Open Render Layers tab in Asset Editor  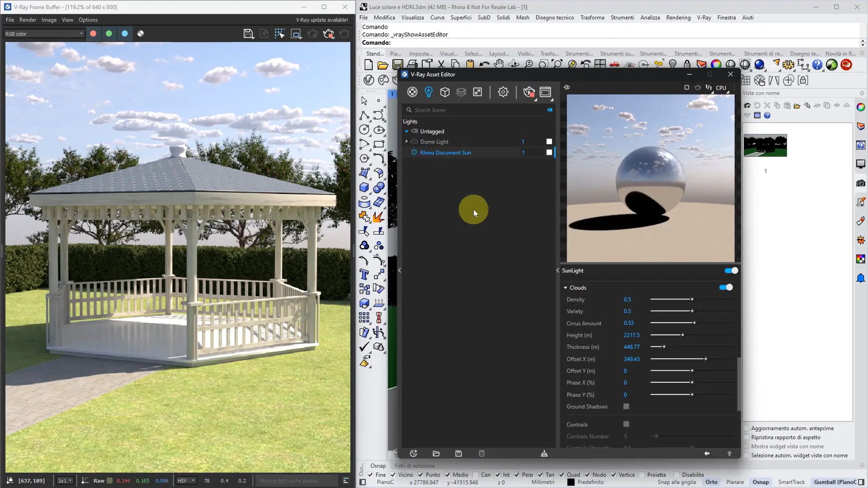(x=461, y=92)
